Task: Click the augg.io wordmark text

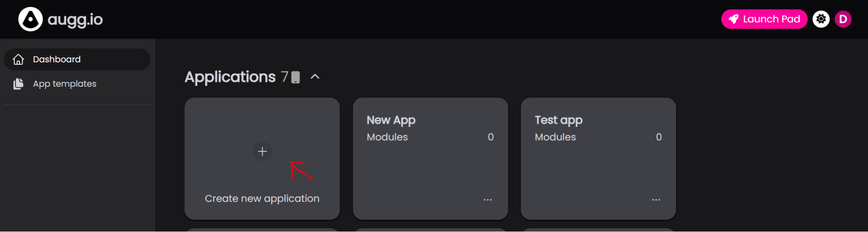Action: 75,20
